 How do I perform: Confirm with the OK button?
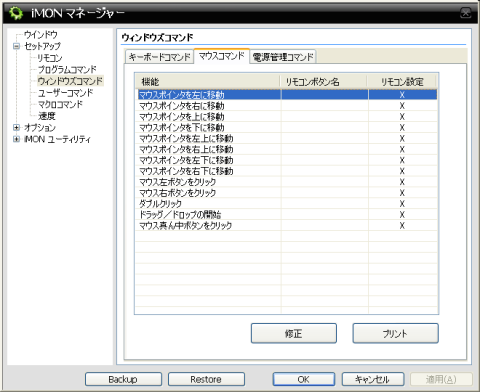coord(304,379)
